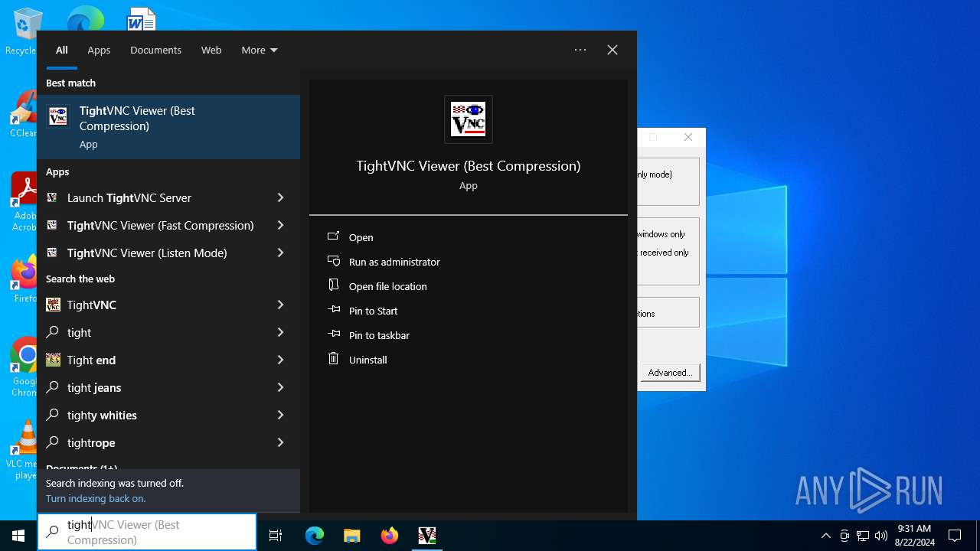Click search icon beside 'tight' suggestion
The height and width of the screenshot is (551, 980).
(x=53, y=332)
